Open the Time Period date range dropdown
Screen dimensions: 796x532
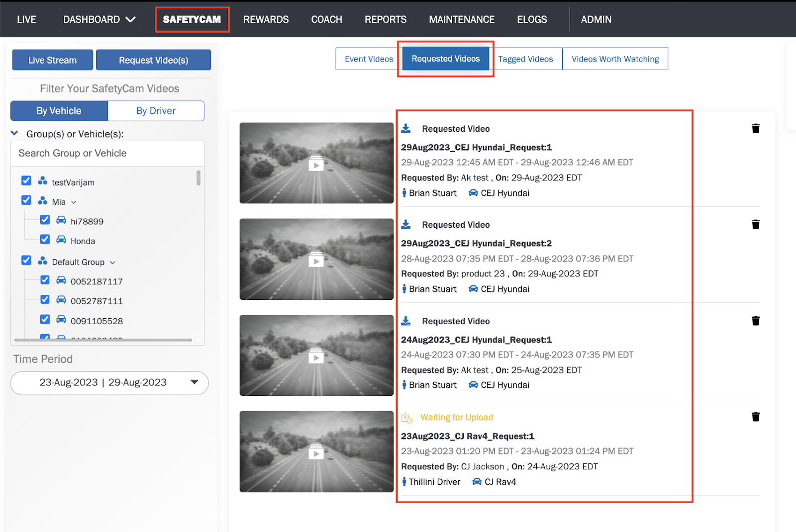click(x=109, y=383)
